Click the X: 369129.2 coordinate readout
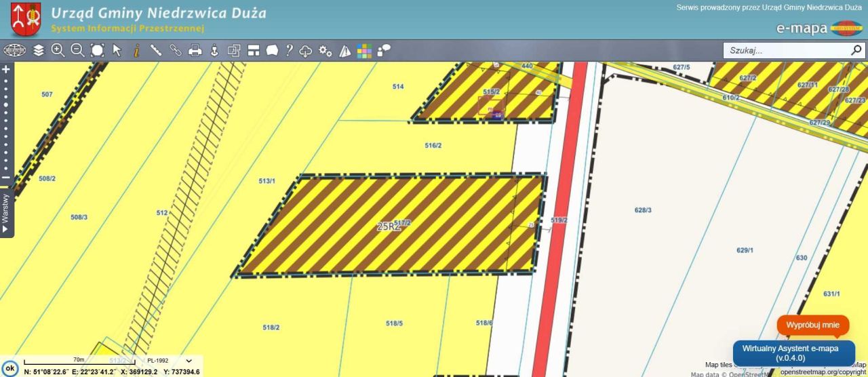Viewport: 868px width, 377px height. click(x=139, y=372)
